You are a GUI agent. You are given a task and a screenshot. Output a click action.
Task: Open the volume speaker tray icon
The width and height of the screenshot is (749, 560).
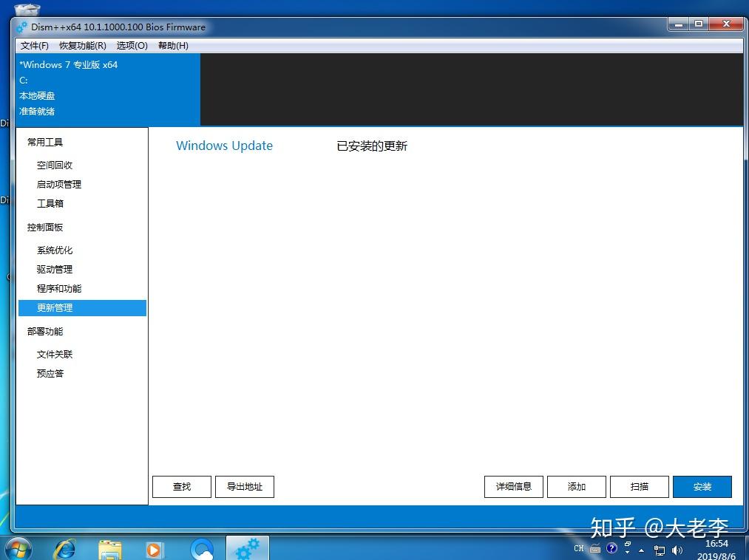pos(677,550)
